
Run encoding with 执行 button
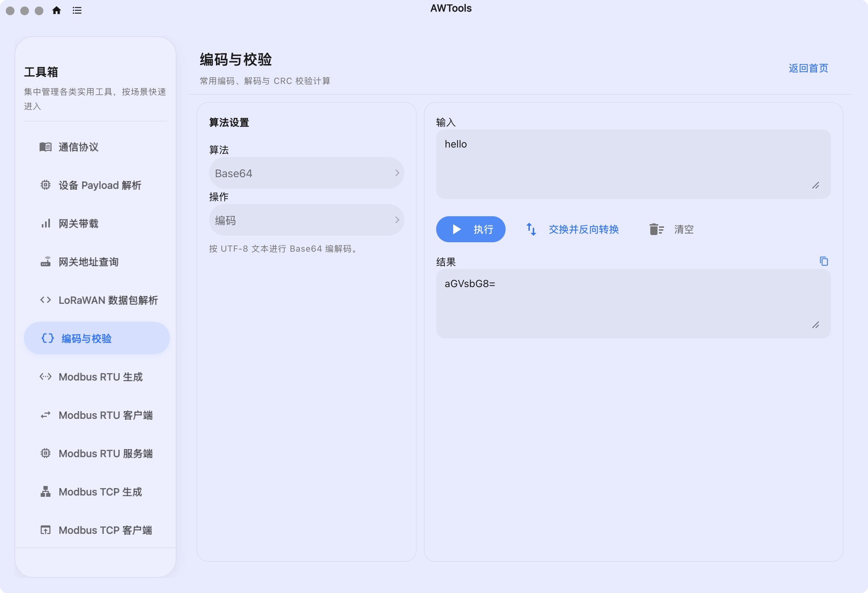click(470, 229)
